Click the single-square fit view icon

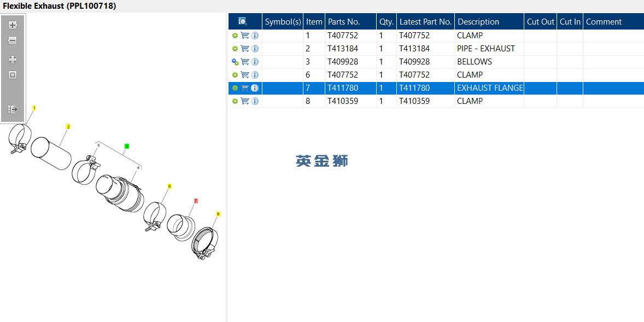[x=13, y=75]
